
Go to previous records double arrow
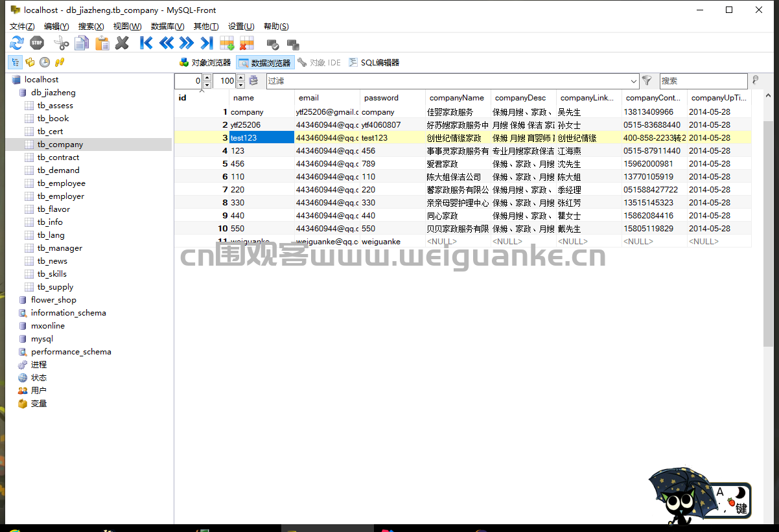(167, 43)
